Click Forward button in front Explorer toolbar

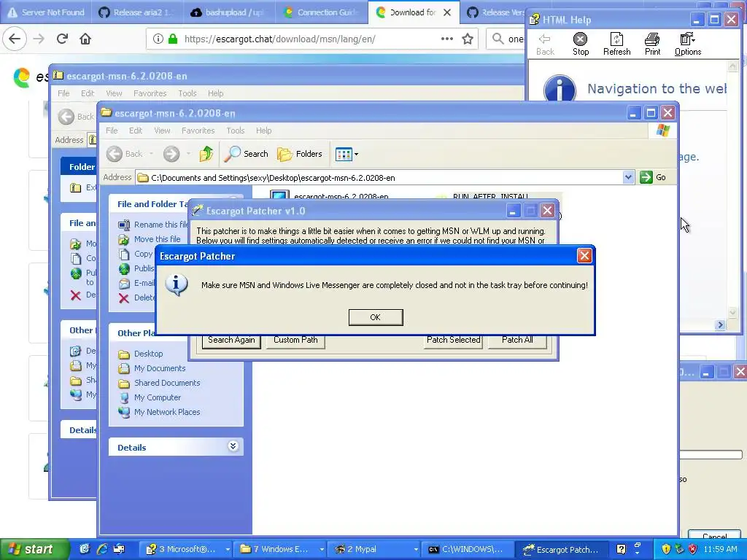point(171,154)
